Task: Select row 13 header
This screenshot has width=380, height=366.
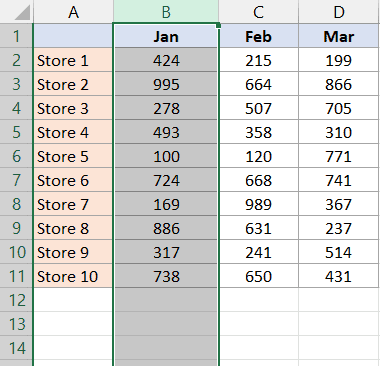Action: point(16,324)
